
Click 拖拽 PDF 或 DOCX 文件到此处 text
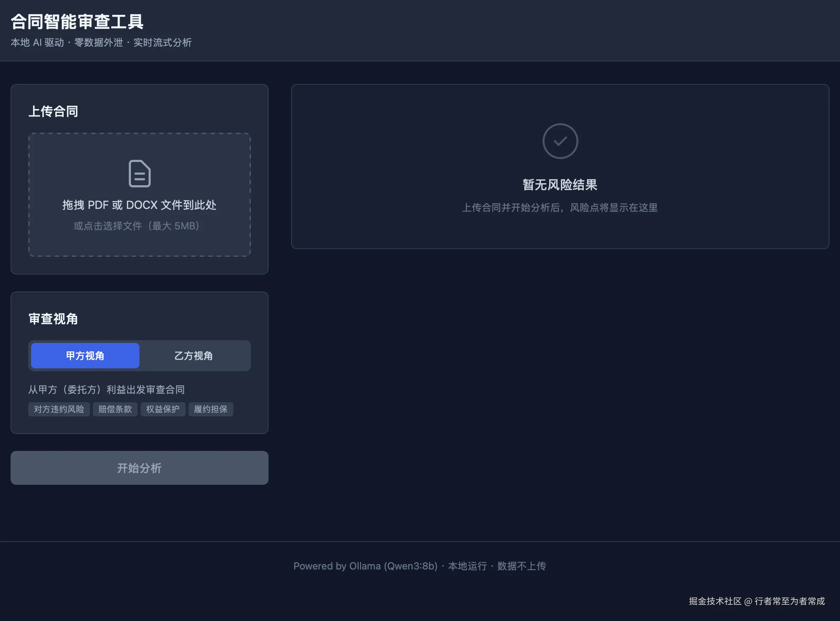139,205
